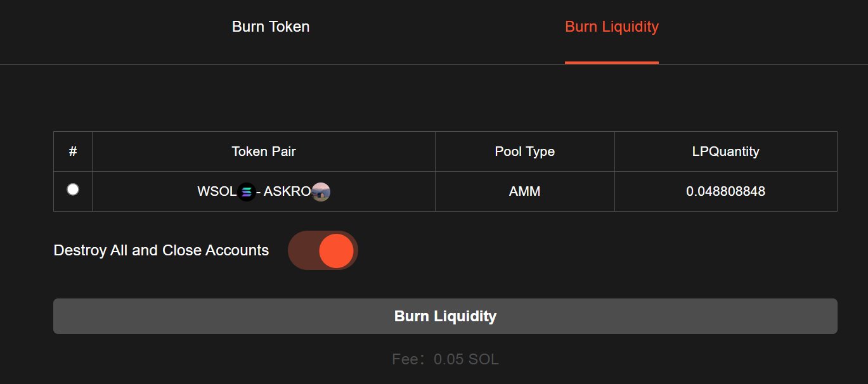Viewport: 868px width, 384px height.
Task: Click the # column header
Action: (73, 151)
